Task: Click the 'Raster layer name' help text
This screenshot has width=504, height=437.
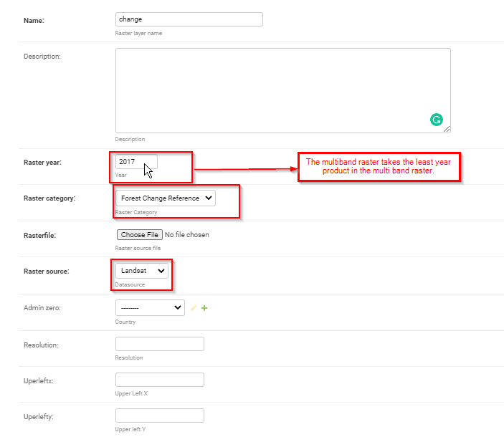Action: click(x=138, y=33)
